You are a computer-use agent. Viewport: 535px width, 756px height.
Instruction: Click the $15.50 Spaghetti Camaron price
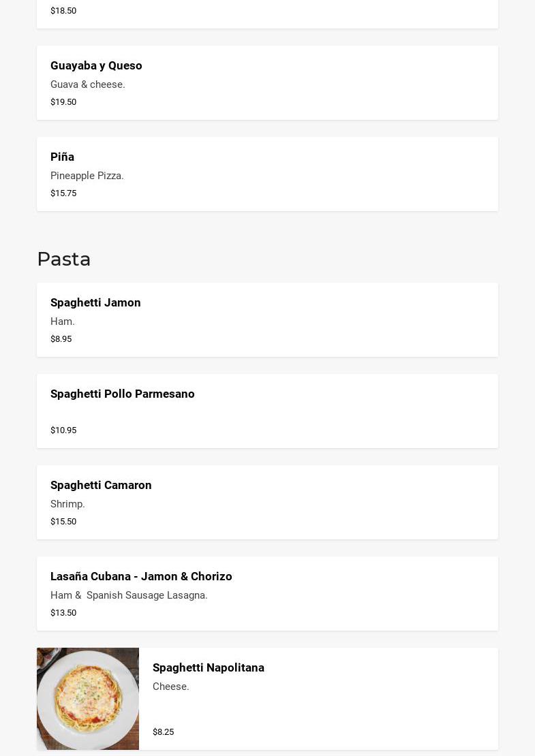coord(63,522)
